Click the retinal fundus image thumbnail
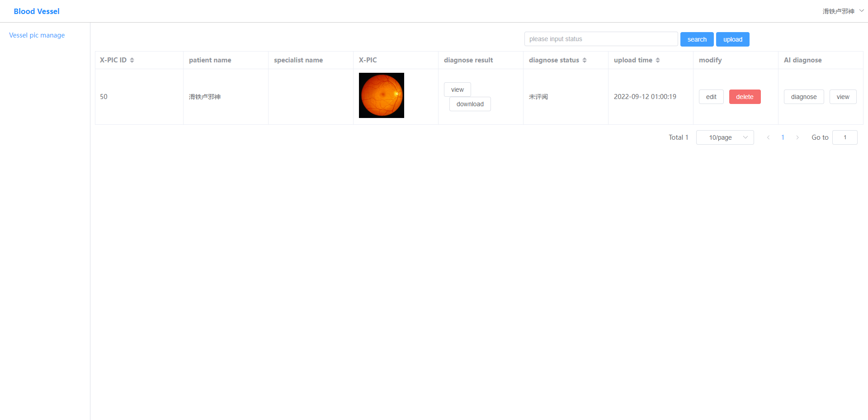This screenshot has width=868, height=420. click(381, 95)
